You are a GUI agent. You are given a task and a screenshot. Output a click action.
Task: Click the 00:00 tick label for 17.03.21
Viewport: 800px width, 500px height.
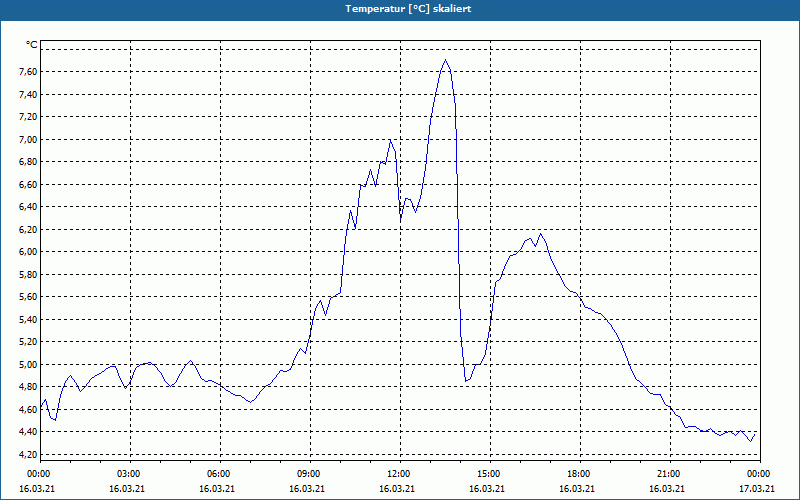pos(759,474)
